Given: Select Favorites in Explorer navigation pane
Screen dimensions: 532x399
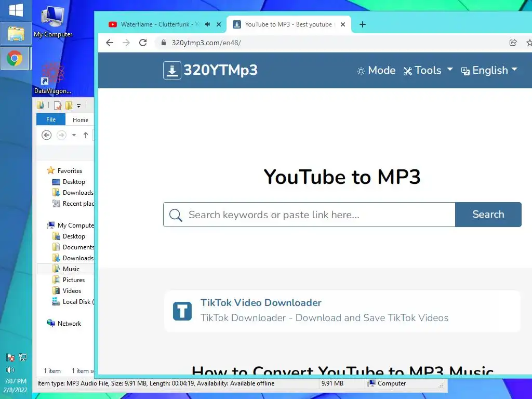Looking at the screenshot, I should (x=65, y=170).
